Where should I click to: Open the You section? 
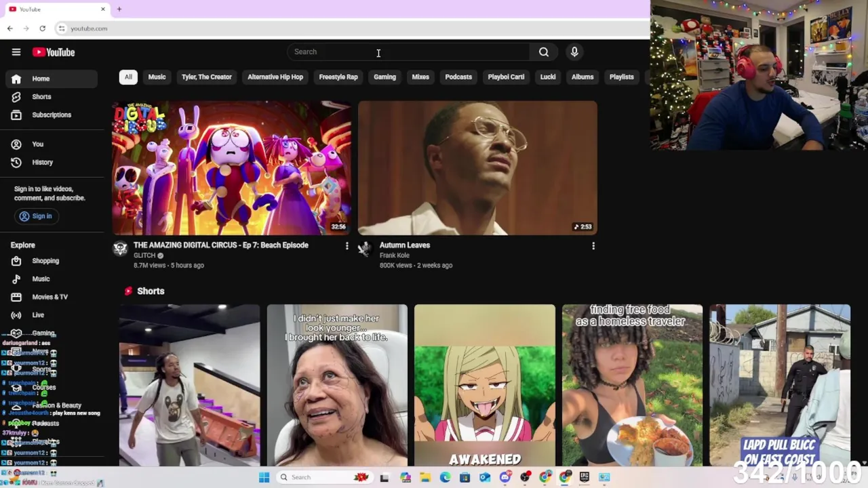pos(52,144)
